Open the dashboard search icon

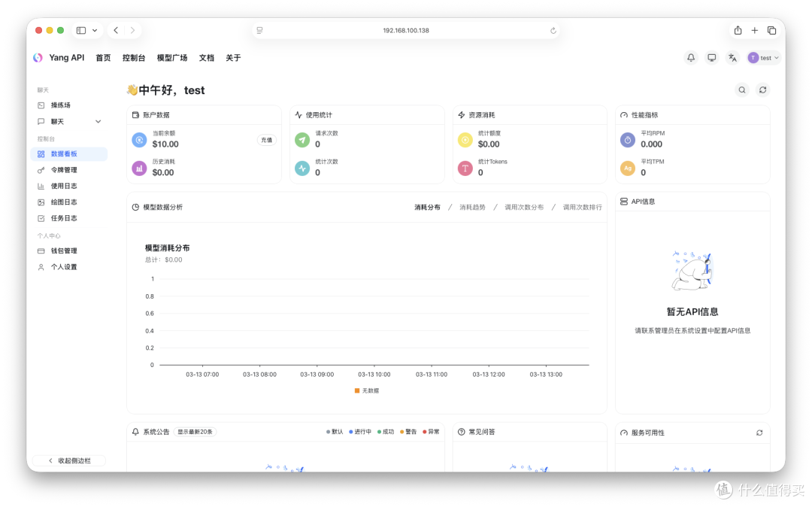[742, 90]
